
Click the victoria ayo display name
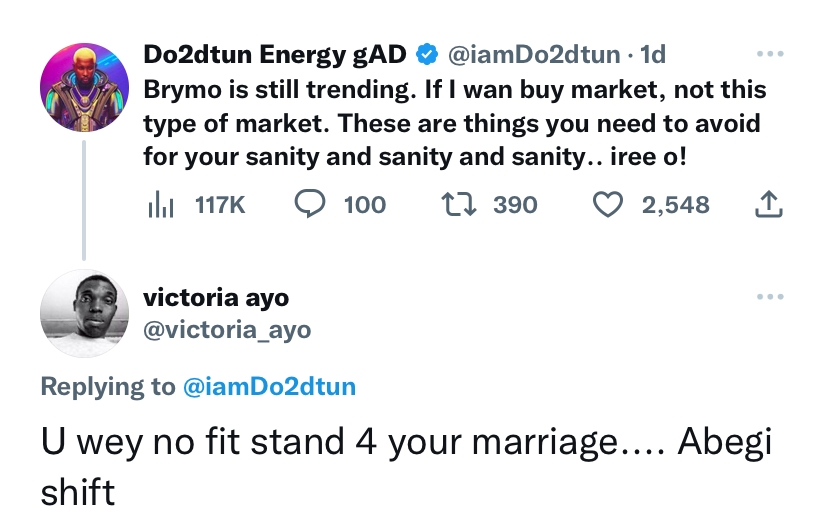[216, 298]
